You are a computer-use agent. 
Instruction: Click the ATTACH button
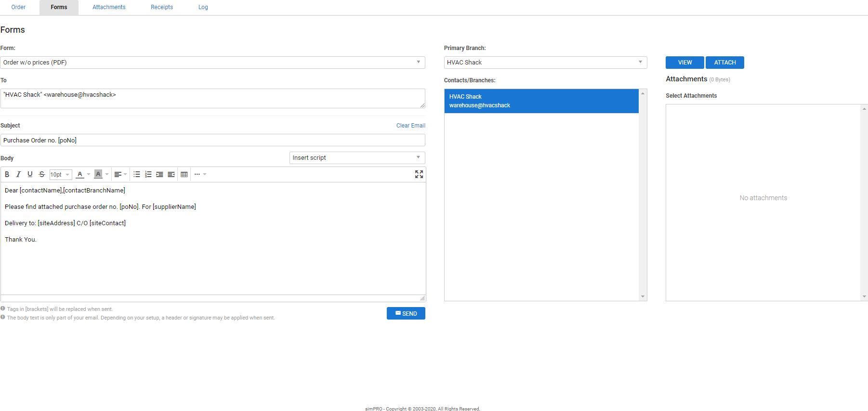coord(725,63)
